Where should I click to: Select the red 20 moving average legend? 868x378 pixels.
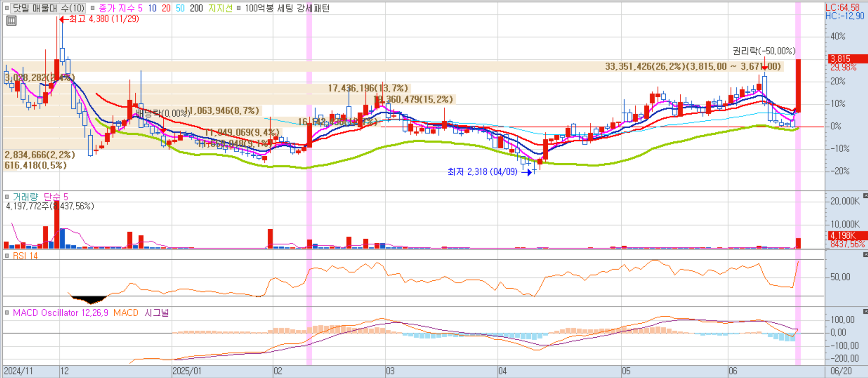[166, 8]
